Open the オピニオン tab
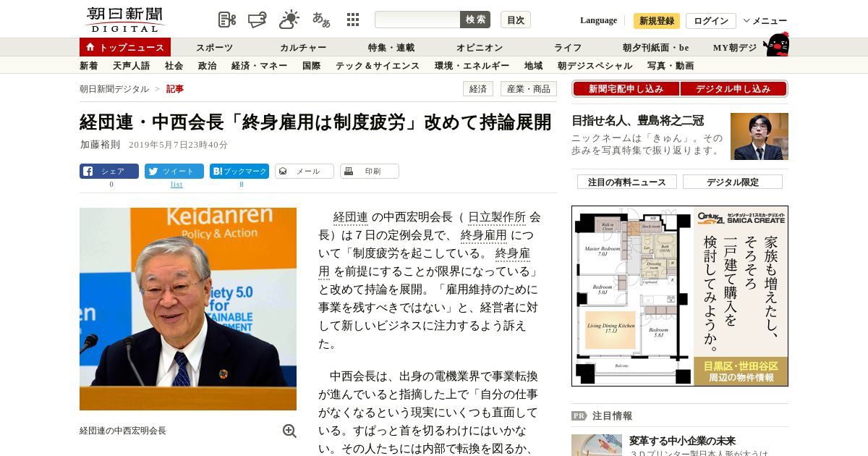This screenshot has width=868, height=456. point(480,48)
